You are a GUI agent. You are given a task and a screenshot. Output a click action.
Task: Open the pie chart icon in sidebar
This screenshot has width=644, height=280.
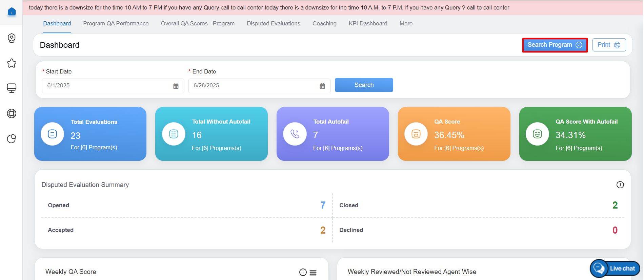[12, 139]
